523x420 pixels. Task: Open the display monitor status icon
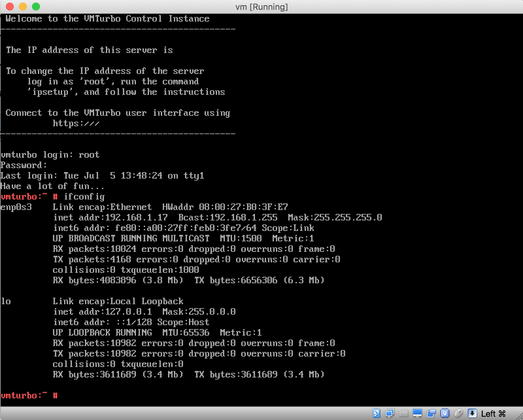[x=417, y=413]
